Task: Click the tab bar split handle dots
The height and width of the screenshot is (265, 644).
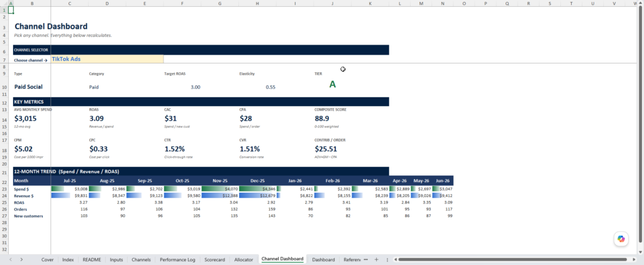Action: (x=387, y=260)
